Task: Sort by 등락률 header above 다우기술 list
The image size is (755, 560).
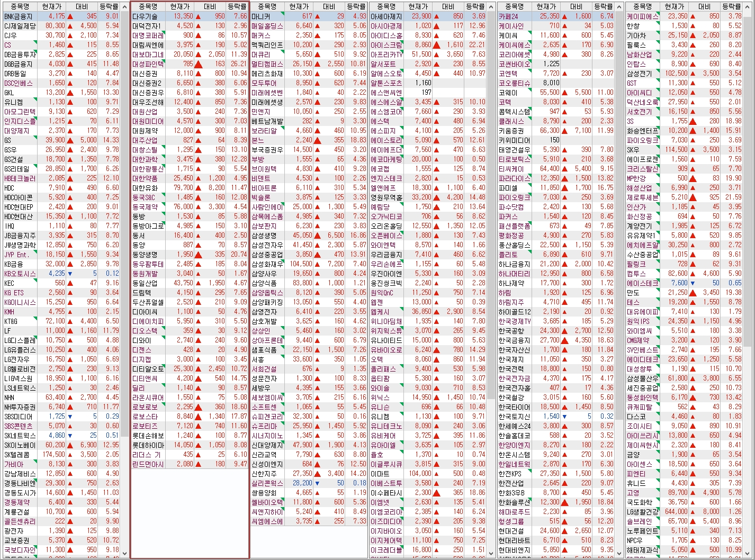Action: coord(237,6)
